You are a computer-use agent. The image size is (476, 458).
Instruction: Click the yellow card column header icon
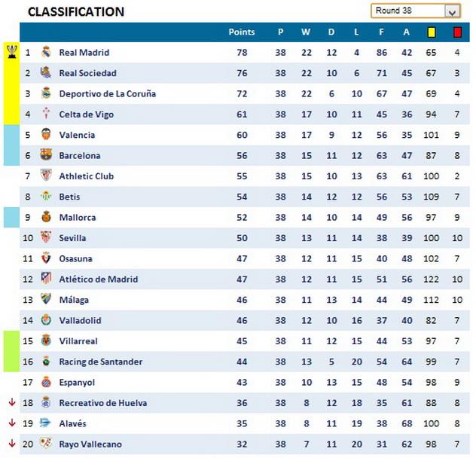[432, 32]
